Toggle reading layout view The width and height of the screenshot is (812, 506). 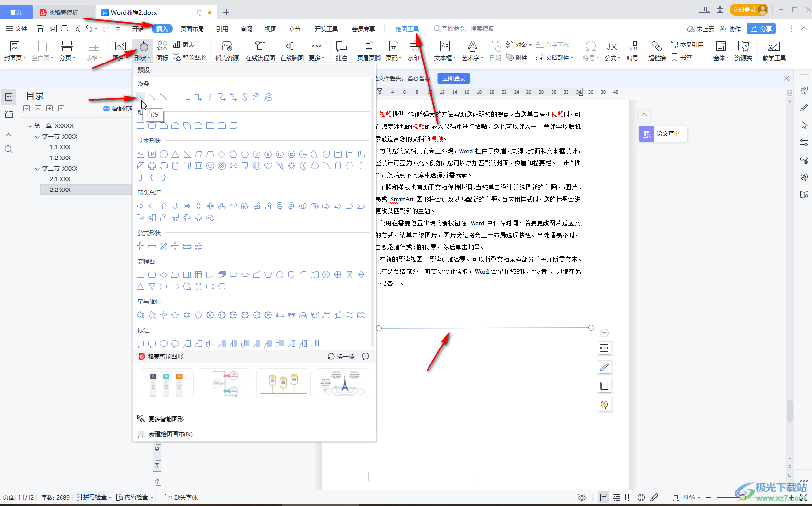(x=629, y=497)
